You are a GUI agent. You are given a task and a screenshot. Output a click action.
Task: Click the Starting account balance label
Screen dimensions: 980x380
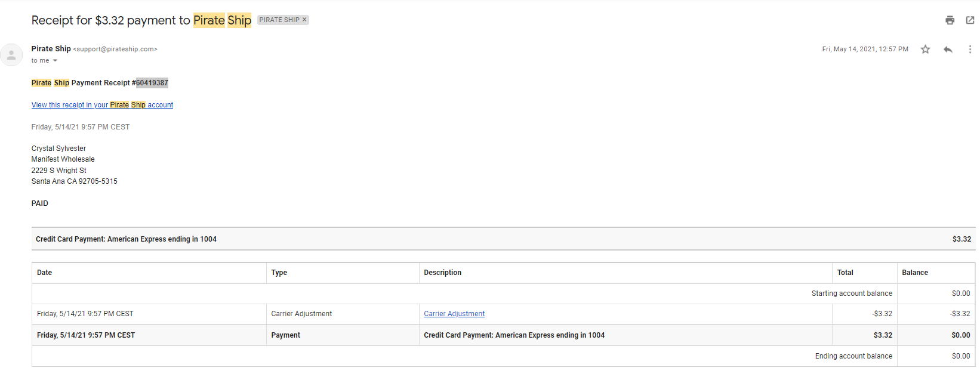coord(852,294)
